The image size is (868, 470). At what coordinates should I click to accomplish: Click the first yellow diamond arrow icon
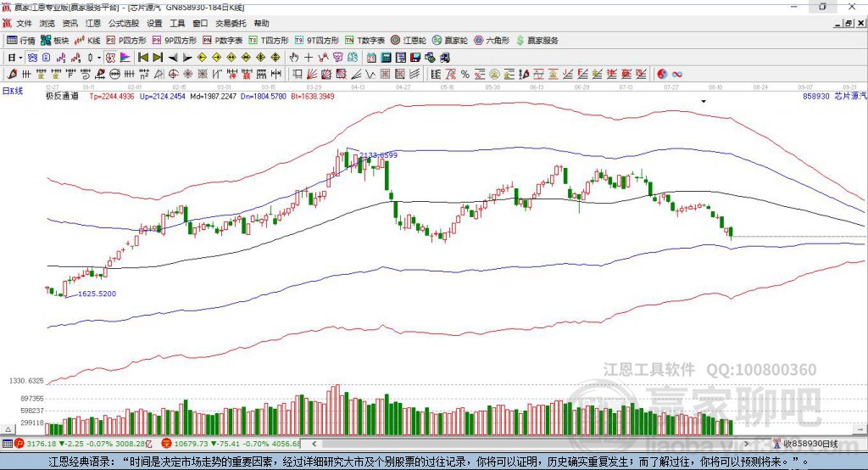(x=202, y=57)
